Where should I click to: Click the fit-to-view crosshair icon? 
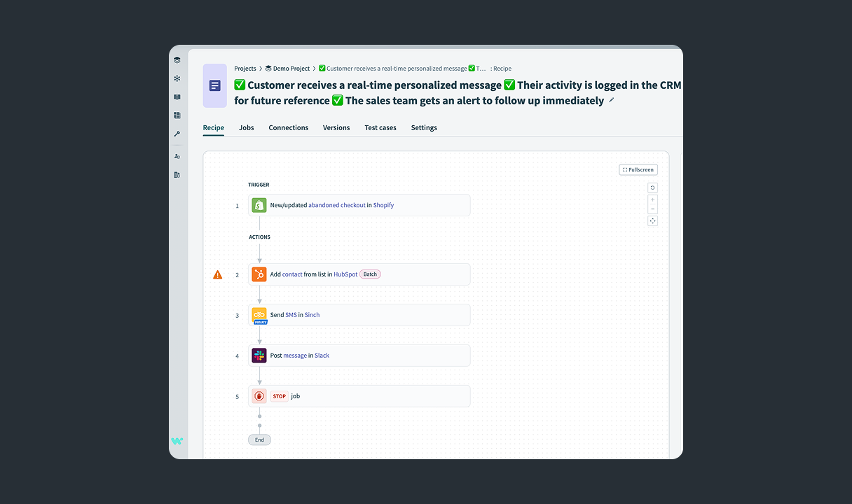[x=653, y=221]
